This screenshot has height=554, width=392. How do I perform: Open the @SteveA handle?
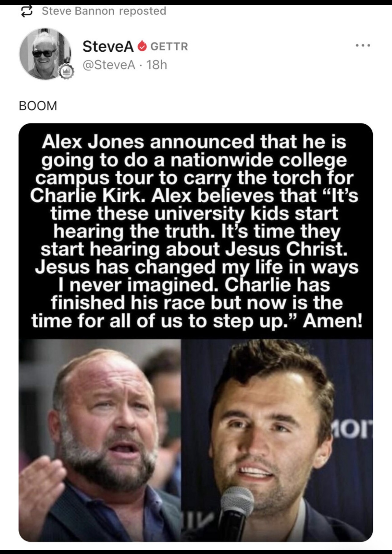[109, 65]
